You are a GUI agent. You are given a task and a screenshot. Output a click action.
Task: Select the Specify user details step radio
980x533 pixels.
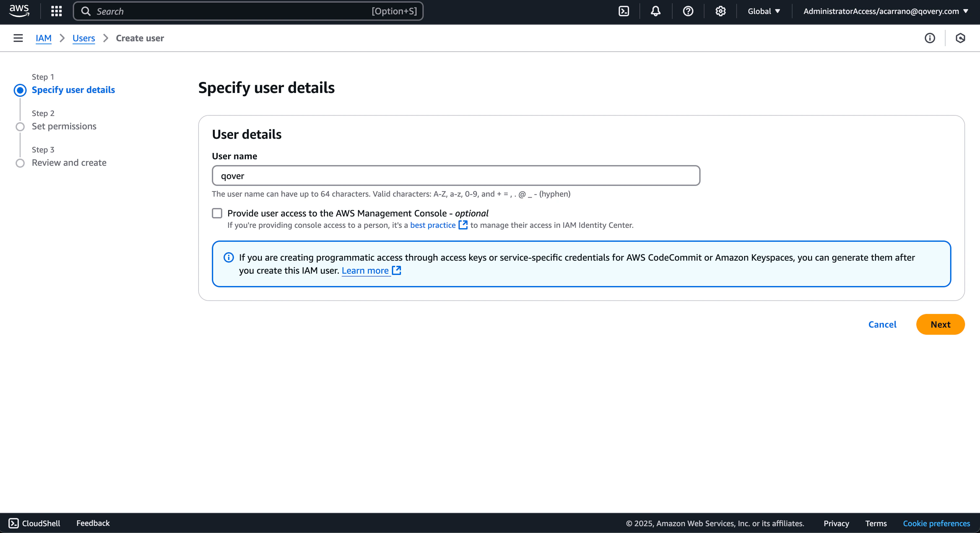[20, 90]
